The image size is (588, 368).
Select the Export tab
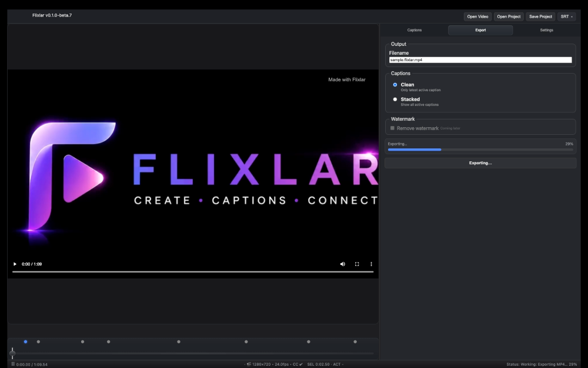click(x=480, y=30)
